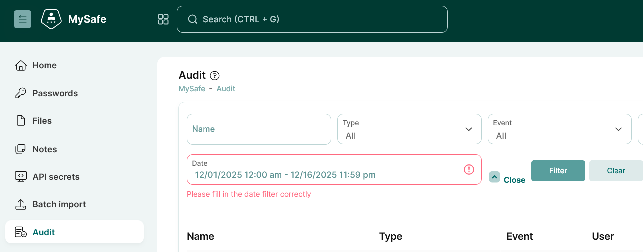The image size is (644, 252).
Task: Open Notes in the sidebar
Action: pos(44,149)
